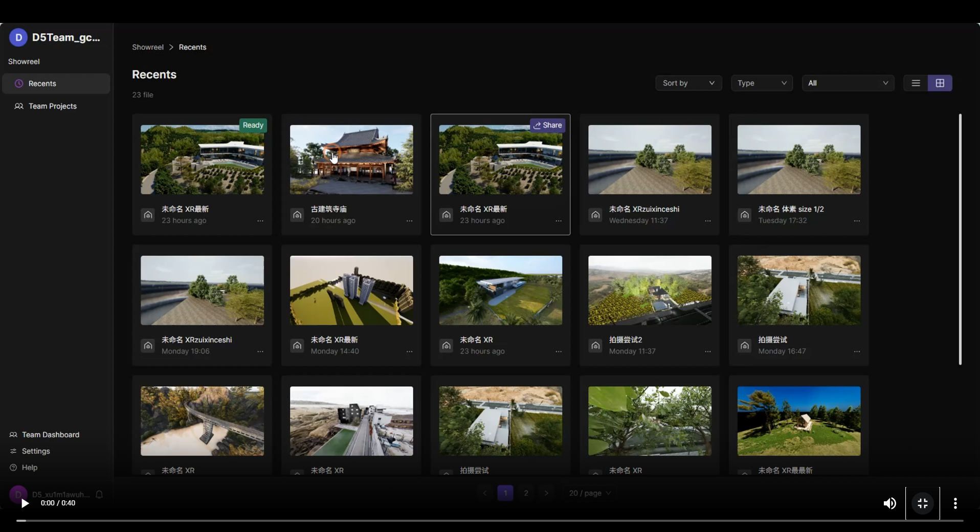Open the 未命名 体素 size 1/2 thumbnail
980x532 pixels.
pos(799,160)
